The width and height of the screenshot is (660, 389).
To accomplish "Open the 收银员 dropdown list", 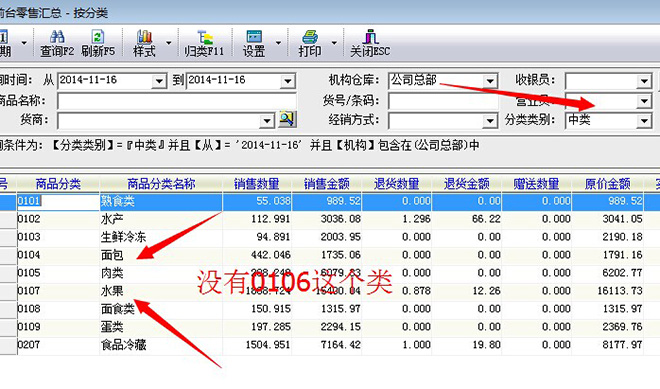I will tap(644, 81).
